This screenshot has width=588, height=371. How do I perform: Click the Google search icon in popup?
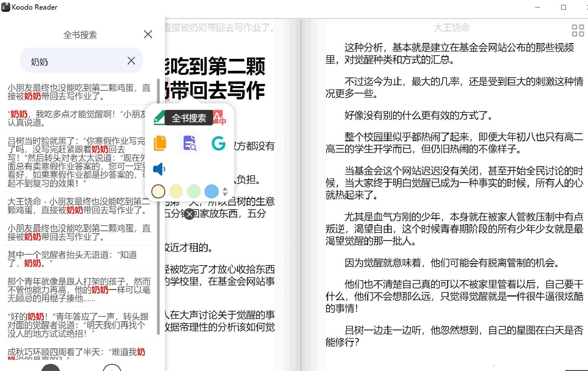(x=218, y=143)
